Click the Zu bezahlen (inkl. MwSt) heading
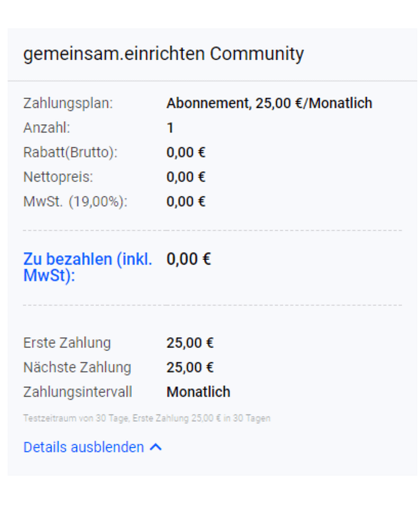This screenshot has width=420, height=525. coord(88,267)
